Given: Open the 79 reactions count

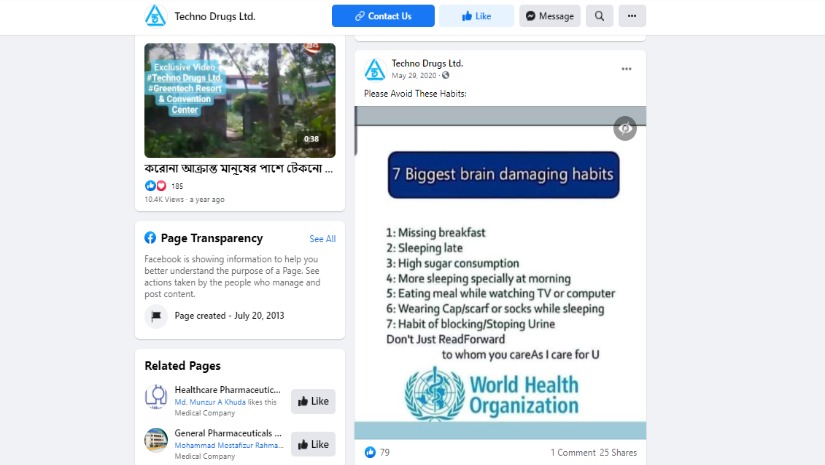Looking at the screenshot, I should pyautogui.click(x=385, y=452).
